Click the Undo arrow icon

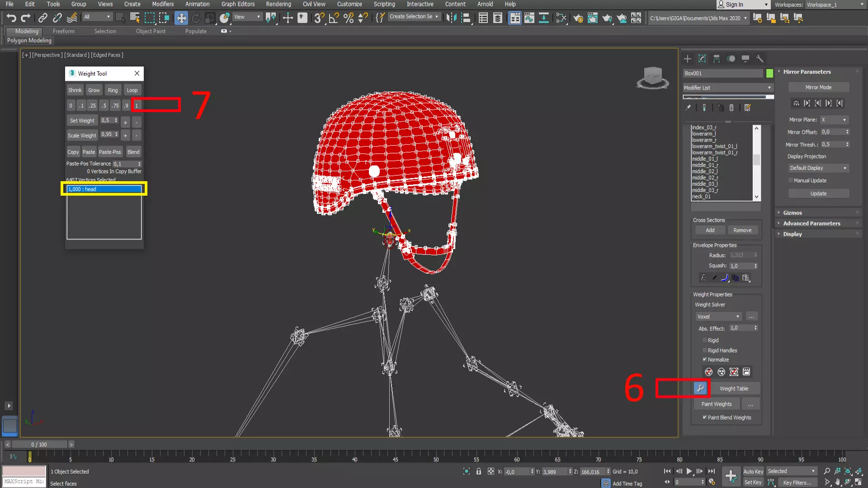point(11,18)
